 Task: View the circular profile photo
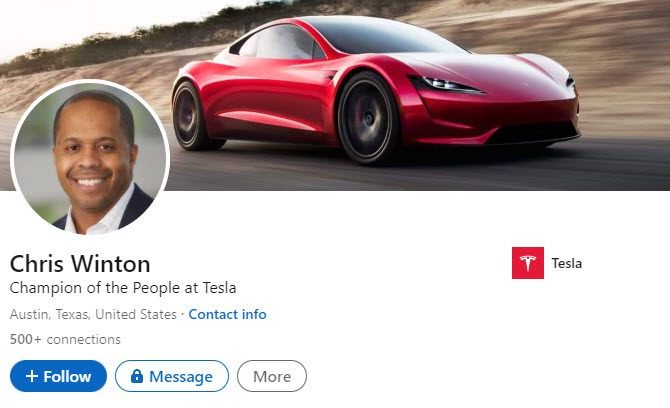(x=90, y=158)
